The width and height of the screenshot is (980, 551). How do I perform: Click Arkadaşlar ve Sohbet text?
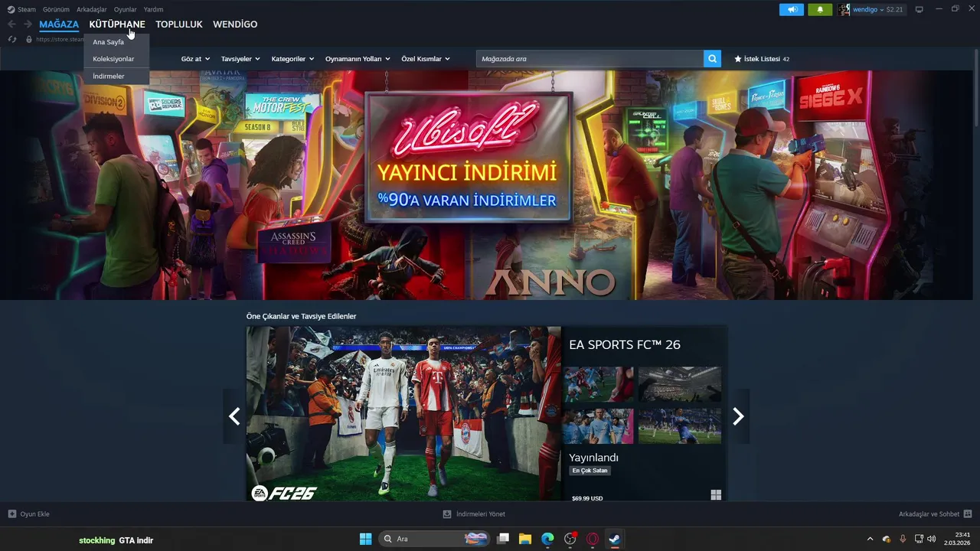(929, 514)
